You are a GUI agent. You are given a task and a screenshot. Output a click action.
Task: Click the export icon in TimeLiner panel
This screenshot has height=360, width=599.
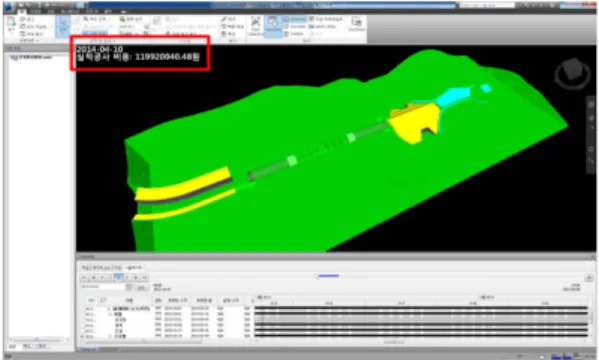589,277
